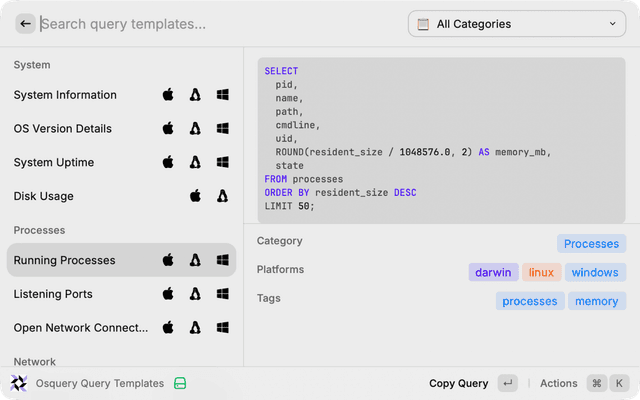Click the Apple icon for System Information
Image resolution: width=640 pixels, height=400 pixels.
tap(168, 95)
